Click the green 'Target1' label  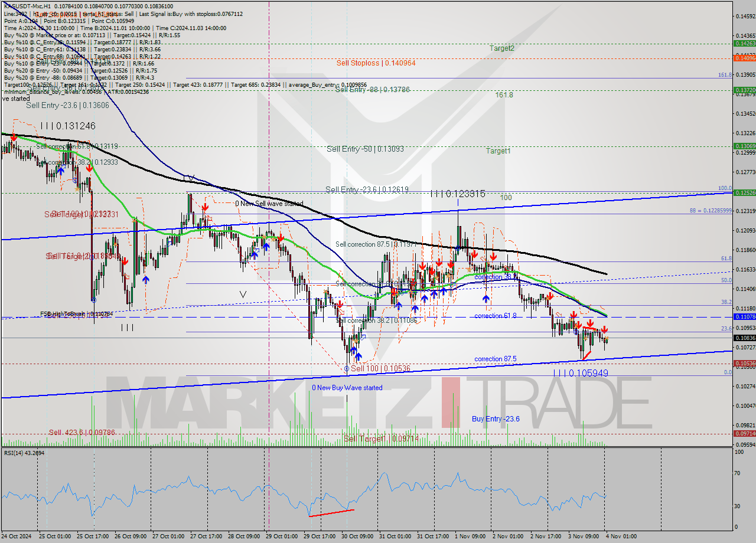(498, 151)
